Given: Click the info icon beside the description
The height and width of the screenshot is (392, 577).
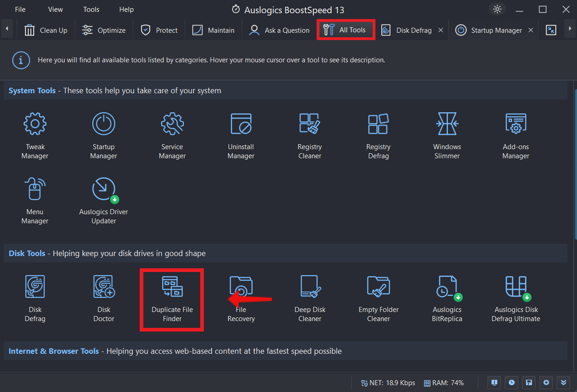Looking at the screenshot, I should (x=21, y=60).
